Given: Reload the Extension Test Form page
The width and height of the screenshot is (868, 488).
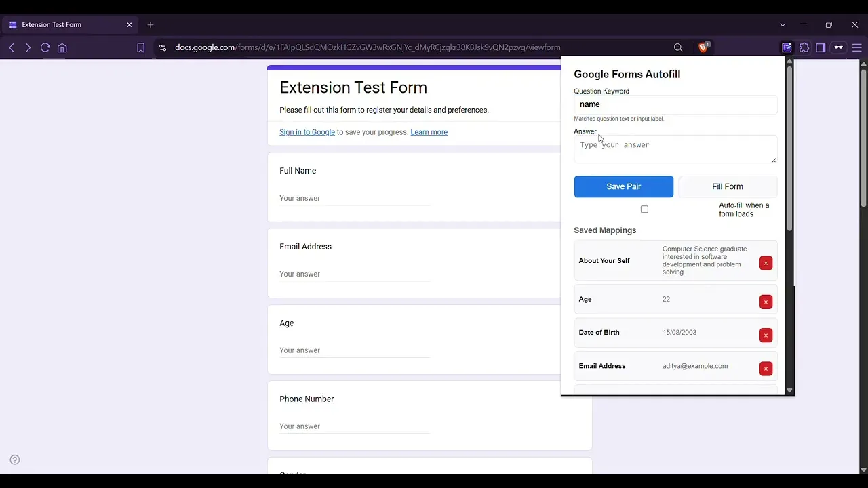Looking at the screenshot, I should click(45, 47).
